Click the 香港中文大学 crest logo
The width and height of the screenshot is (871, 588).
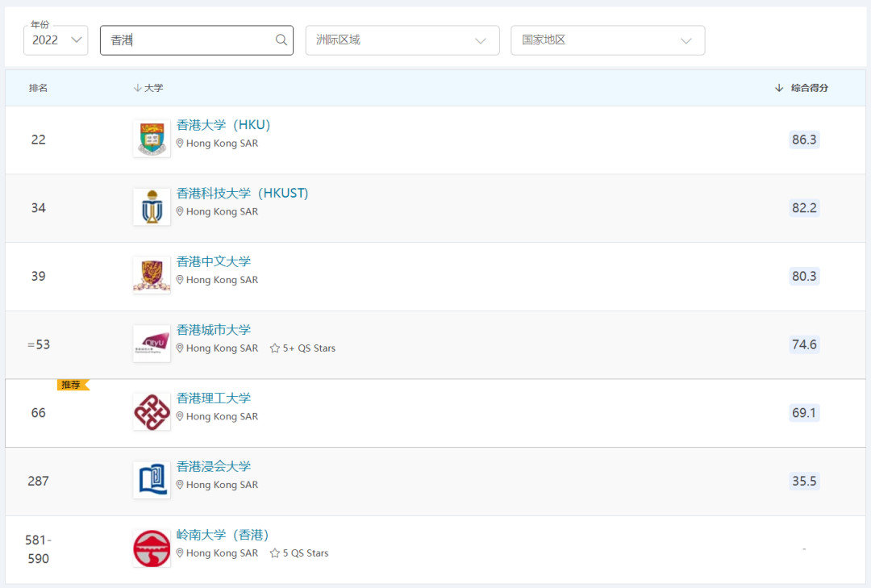click(x=152, y=276)
